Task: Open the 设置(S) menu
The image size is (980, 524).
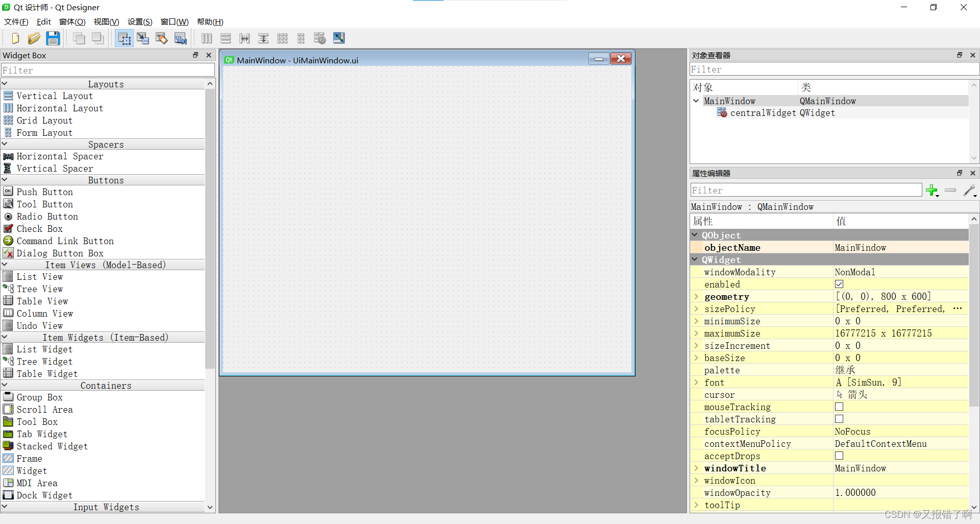Action: 140,22
